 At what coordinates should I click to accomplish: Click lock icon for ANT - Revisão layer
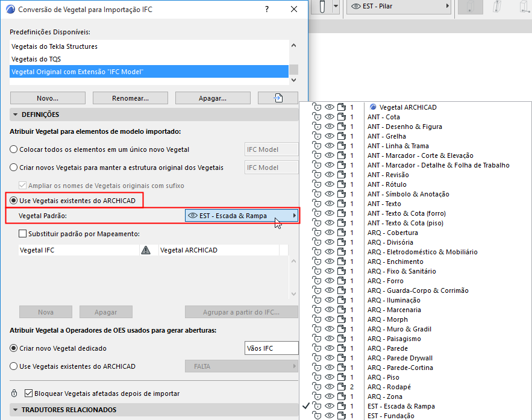316,175
